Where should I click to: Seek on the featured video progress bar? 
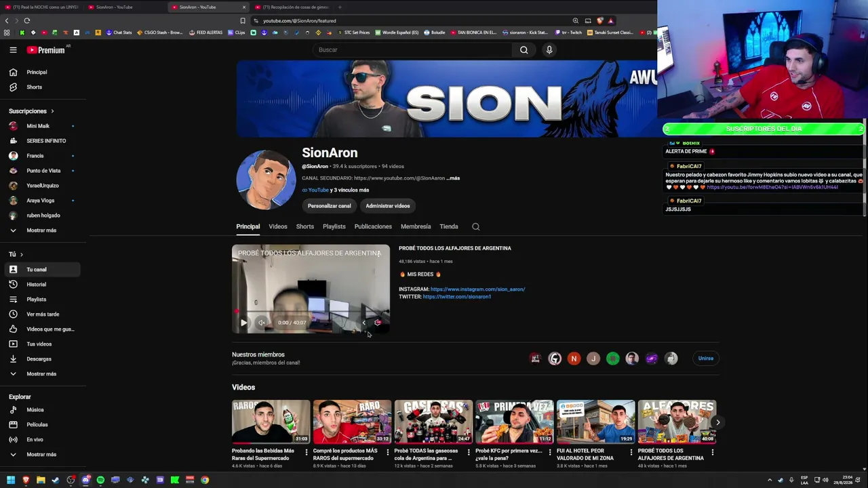311,312
